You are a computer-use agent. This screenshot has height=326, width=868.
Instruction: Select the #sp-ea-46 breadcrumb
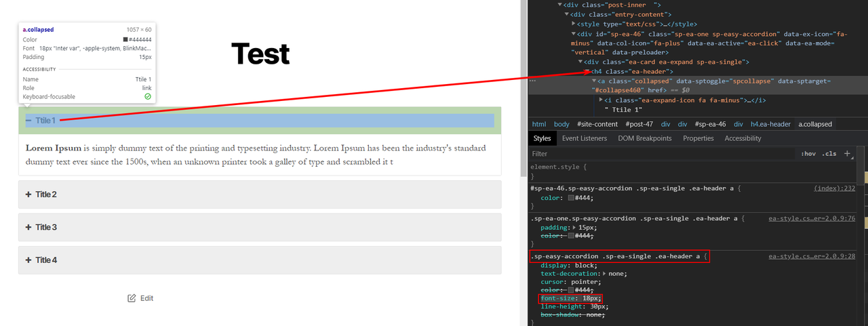point(710,124)
